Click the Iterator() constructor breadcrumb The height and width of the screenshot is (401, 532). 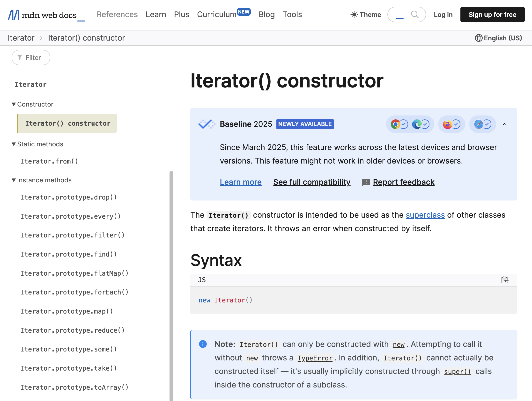87,38
